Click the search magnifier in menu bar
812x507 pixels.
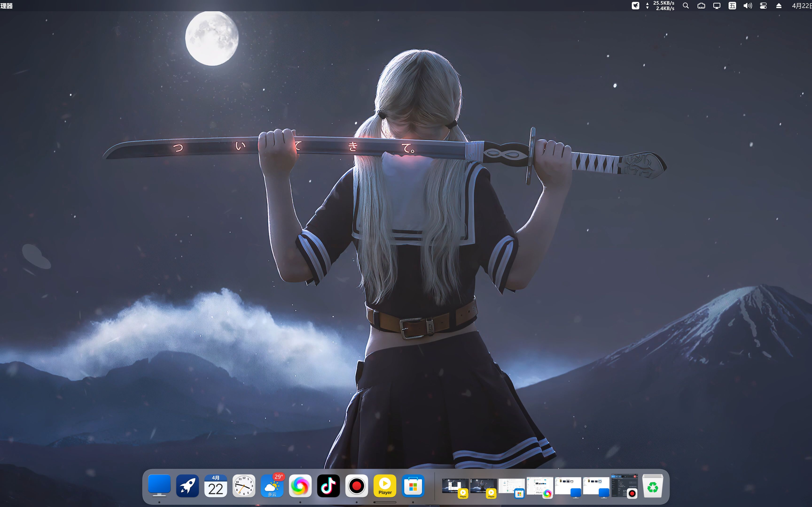point(686,6)
